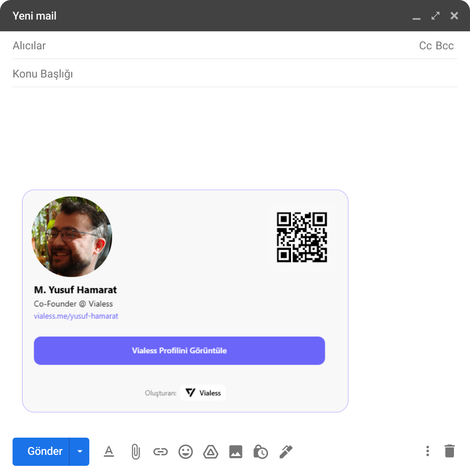Toggle confidential mode lock-clock icon

pyautogui.click(x=260, y=452)
